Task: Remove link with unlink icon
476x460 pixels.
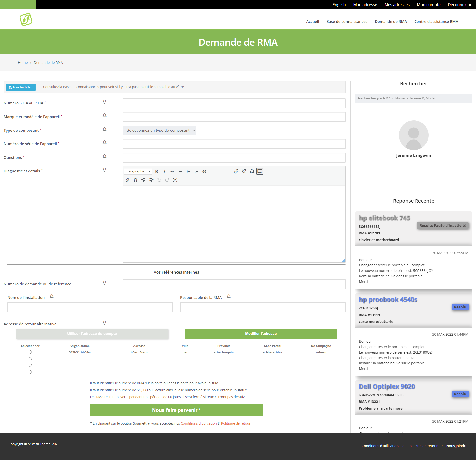Action: [244, 171]
